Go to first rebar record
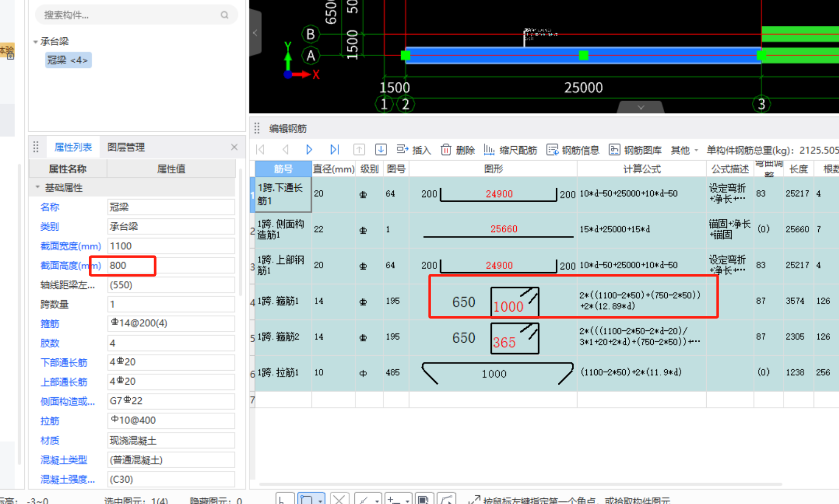The height and width of the screenshot is (504, 839). [260, 150]
